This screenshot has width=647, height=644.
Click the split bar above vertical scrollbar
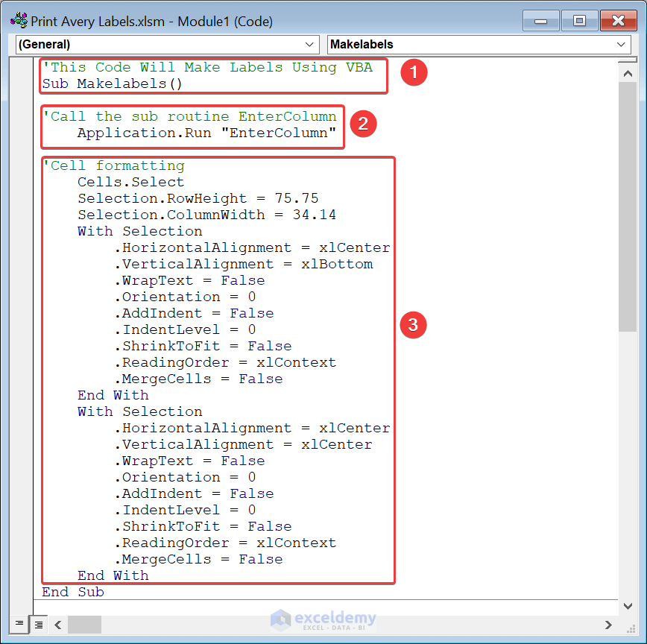coord(628,60)
